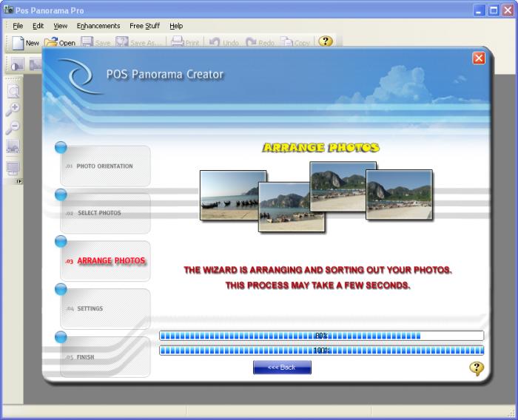Viewport: 518px width, 420px height.
Task: Open a file with the Open icon
Action: 51,42
